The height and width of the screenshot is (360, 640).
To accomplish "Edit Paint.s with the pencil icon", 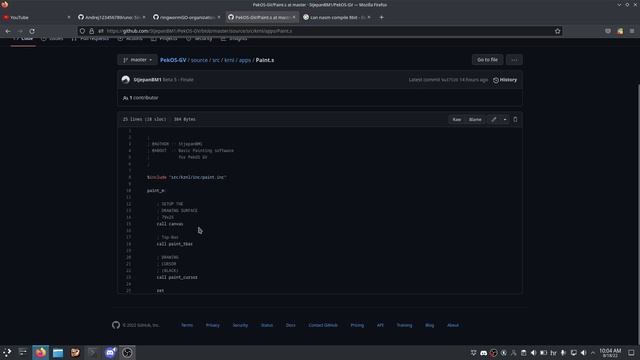I will coord(493,120).
